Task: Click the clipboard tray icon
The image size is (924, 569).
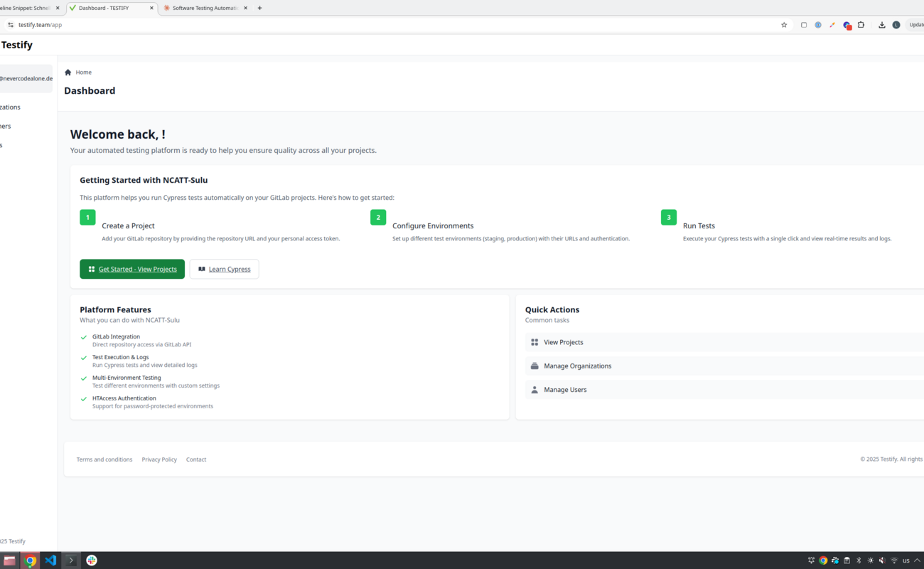Action: tap(847, 560)
